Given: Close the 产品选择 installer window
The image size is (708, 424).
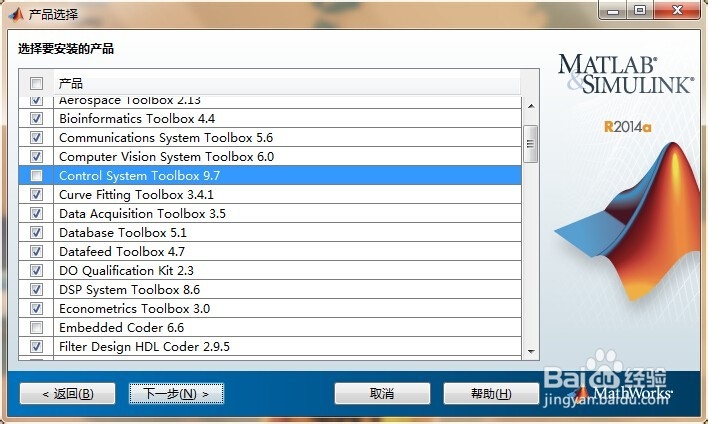Looking at the screenshot, I should tap(677, 10).
